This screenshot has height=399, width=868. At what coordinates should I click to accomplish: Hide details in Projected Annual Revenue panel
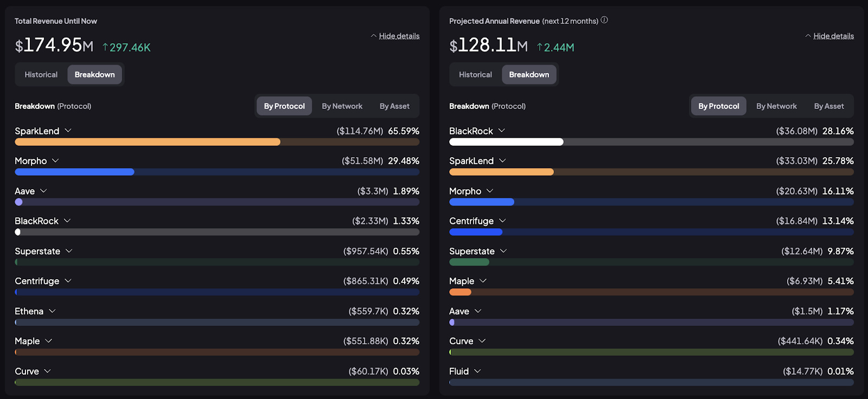click(x=829, y=36)
